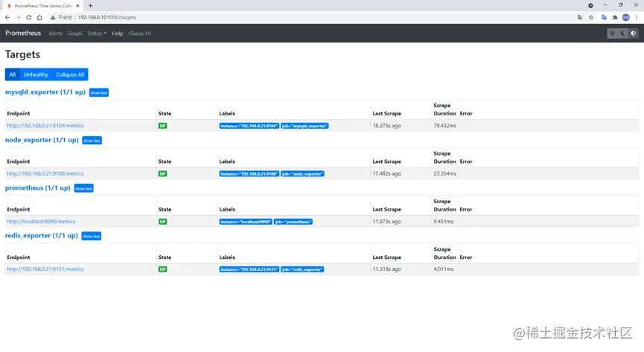Switch to light theme sun icon
Screen dimensions: 644x352
pyautogui.click(x=613, y=33)
